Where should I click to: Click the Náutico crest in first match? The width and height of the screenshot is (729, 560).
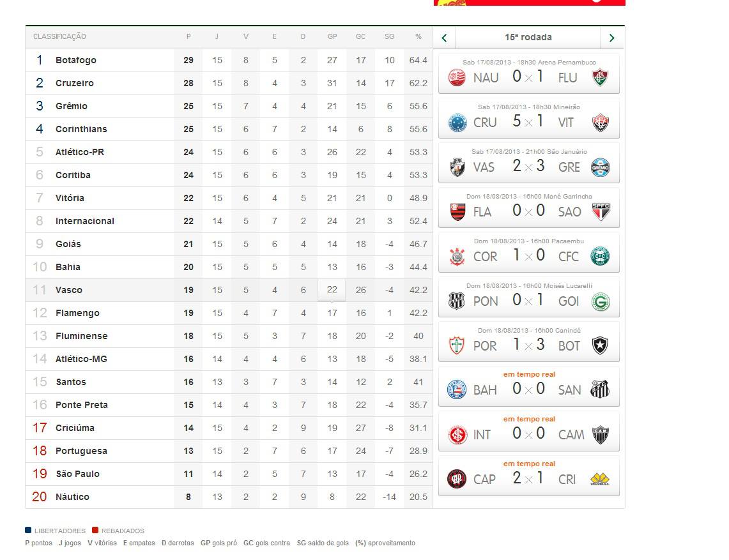pos(457,77)
